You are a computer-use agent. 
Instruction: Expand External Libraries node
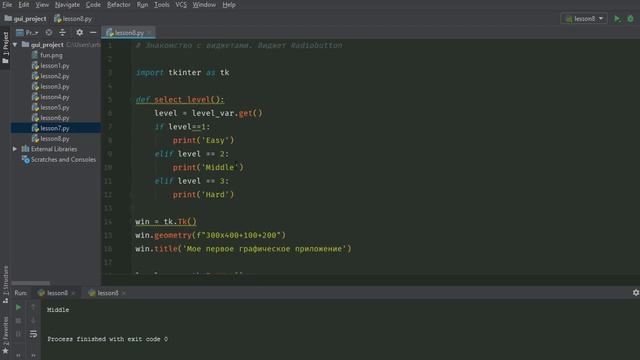15,149
